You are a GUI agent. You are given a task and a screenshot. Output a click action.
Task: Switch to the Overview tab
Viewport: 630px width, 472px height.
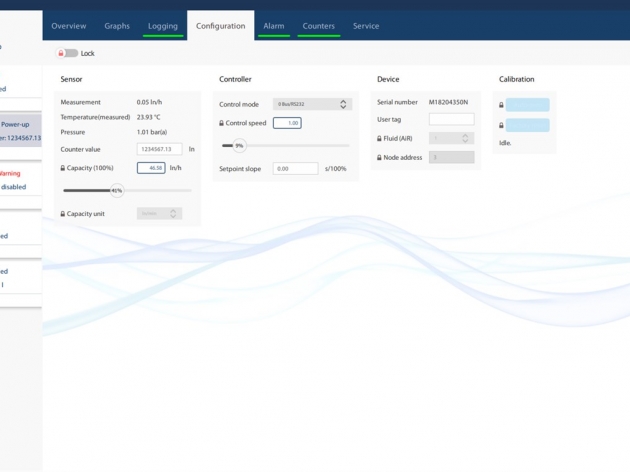(68, 26)
